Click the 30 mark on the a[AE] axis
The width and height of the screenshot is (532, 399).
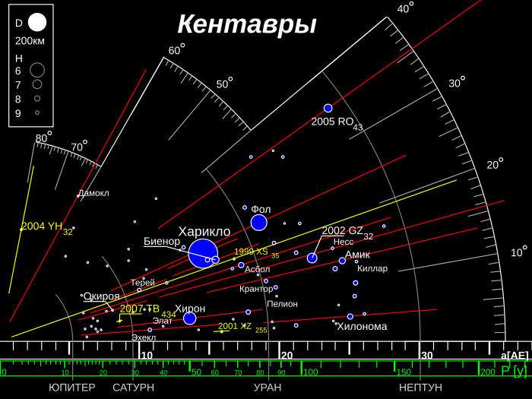click(x=427, y=356)
